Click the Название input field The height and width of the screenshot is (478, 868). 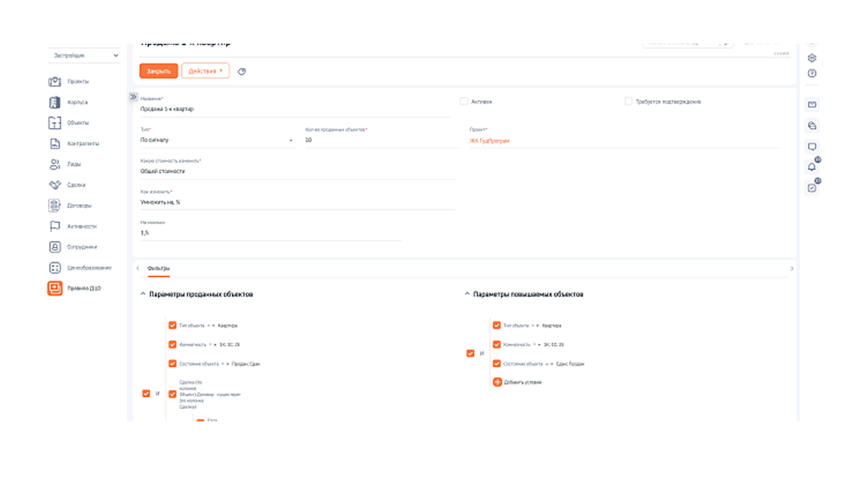pos(295,109)
